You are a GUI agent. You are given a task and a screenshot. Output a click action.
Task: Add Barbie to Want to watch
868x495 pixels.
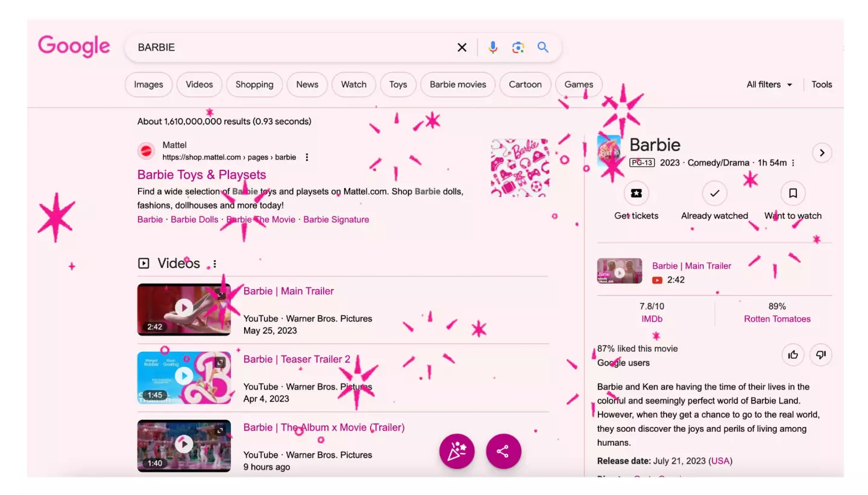[793, 193]
